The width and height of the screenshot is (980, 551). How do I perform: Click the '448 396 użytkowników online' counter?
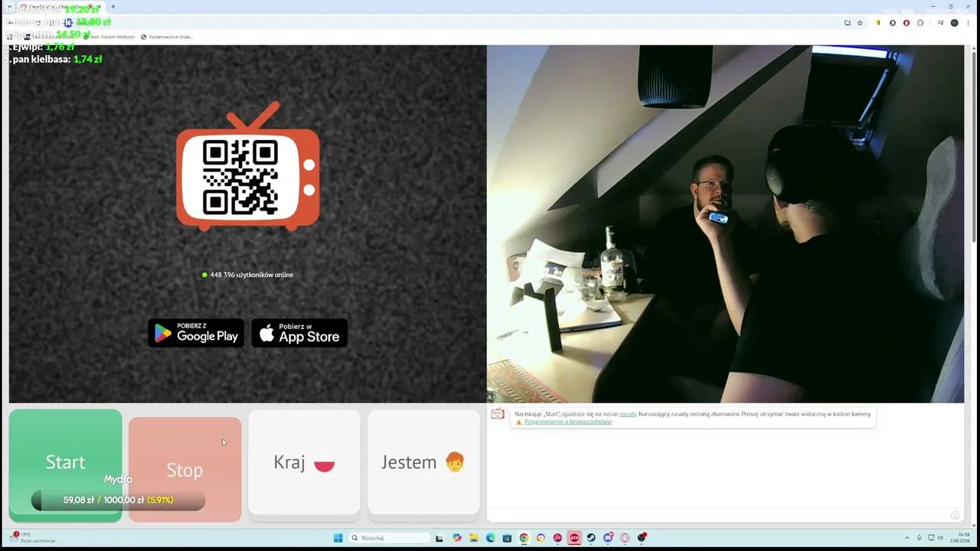click(x=248, y=275)
